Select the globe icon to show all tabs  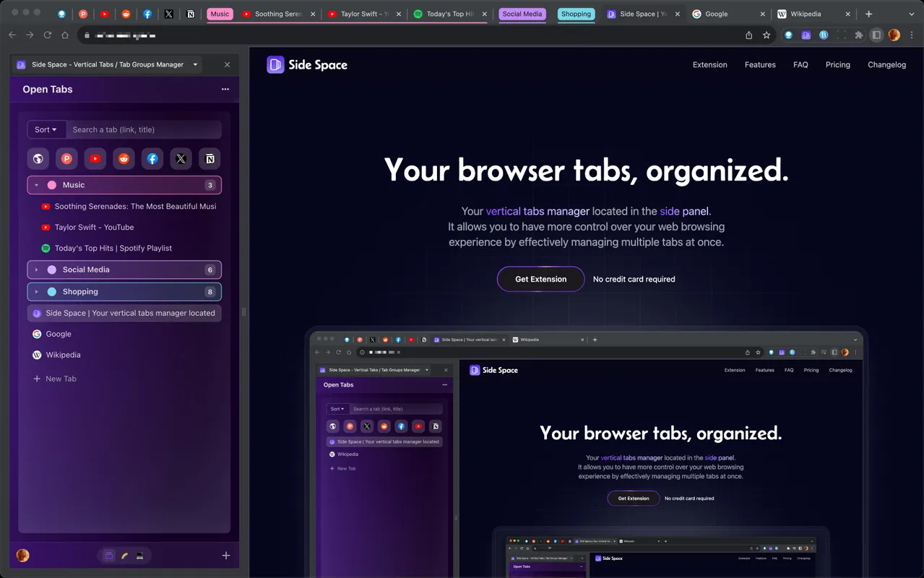tap(38, 158)
